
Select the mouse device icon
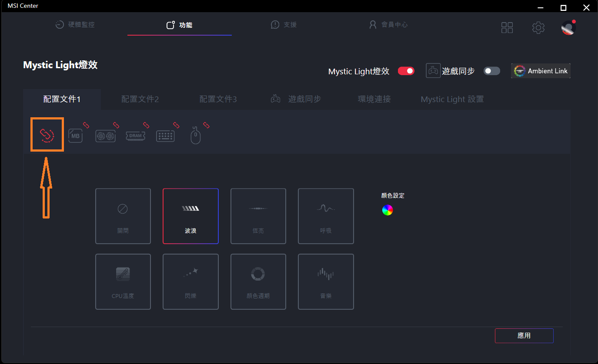(x=196, y=136)
